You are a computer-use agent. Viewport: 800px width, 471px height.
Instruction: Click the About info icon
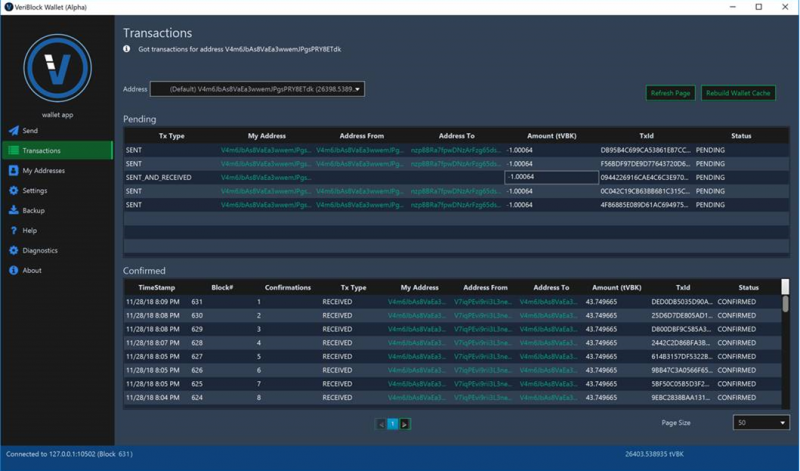(14, 270)
